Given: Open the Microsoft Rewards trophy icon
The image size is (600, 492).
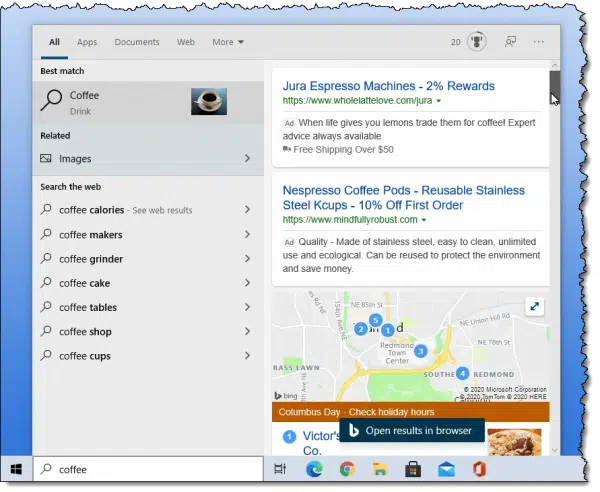Looking at the screenshot, I should [x=477, y=42].
